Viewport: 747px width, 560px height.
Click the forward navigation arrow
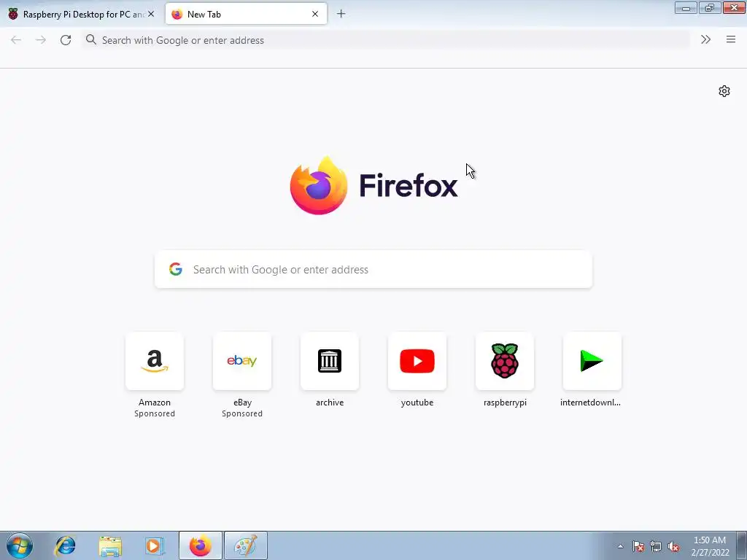tap(41, 40)
